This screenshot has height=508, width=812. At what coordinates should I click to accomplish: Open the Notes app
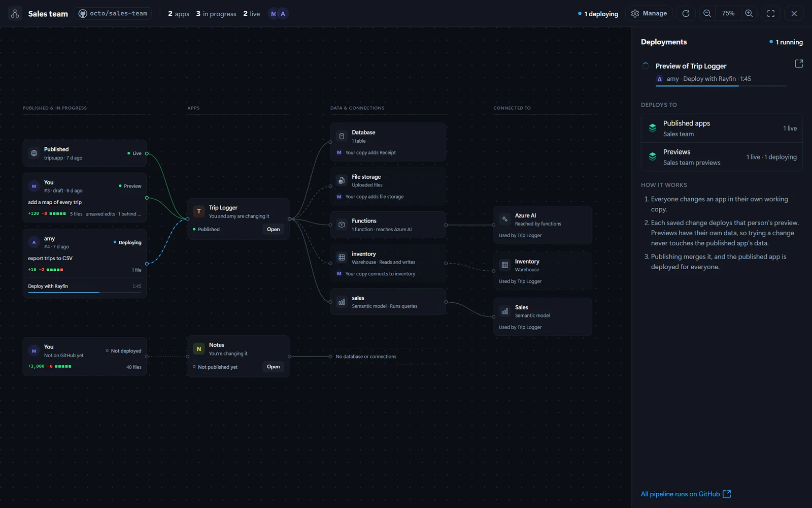(274, 367)
